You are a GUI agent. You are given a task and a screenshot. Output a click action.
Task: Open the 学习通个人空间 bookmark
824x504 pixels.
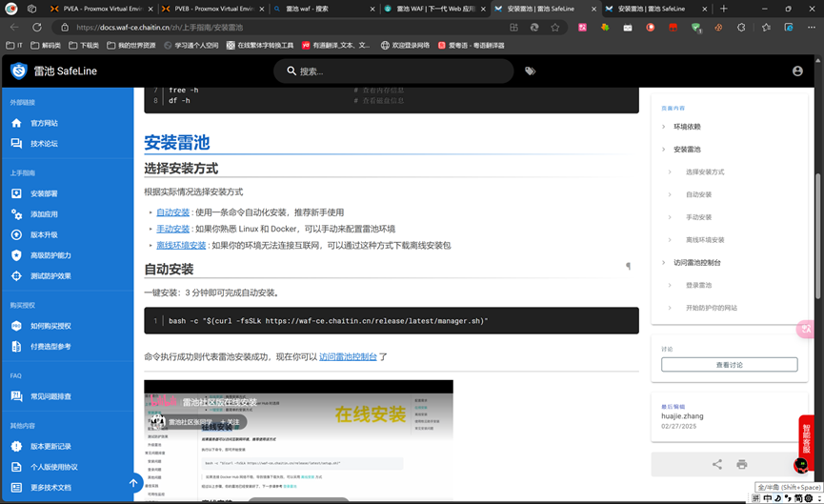(x=191, y=45)
